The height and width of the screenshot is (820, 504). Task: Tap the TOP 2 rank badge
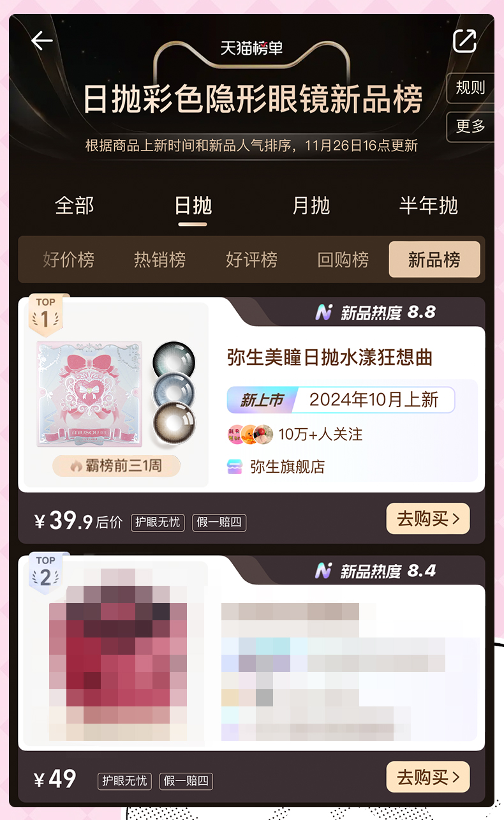[x=45, y=572]
